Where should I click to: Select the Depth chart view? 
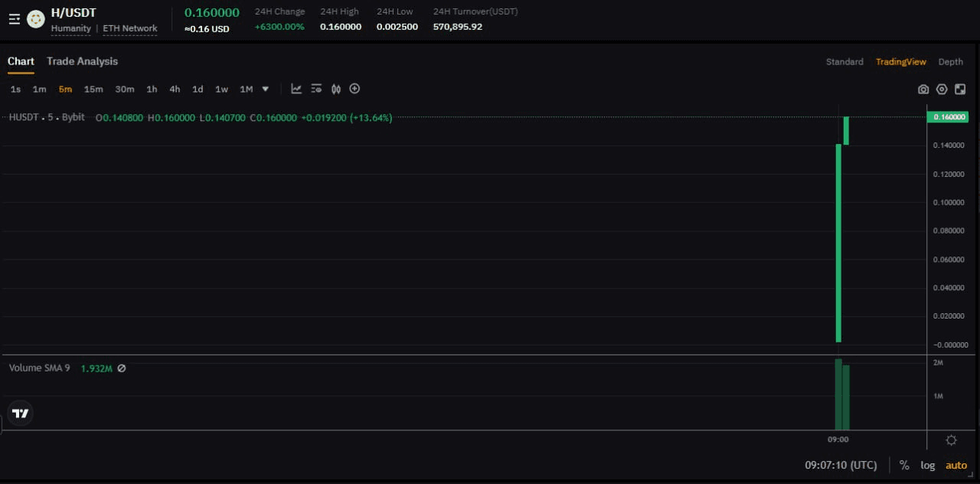pos(951,62)
